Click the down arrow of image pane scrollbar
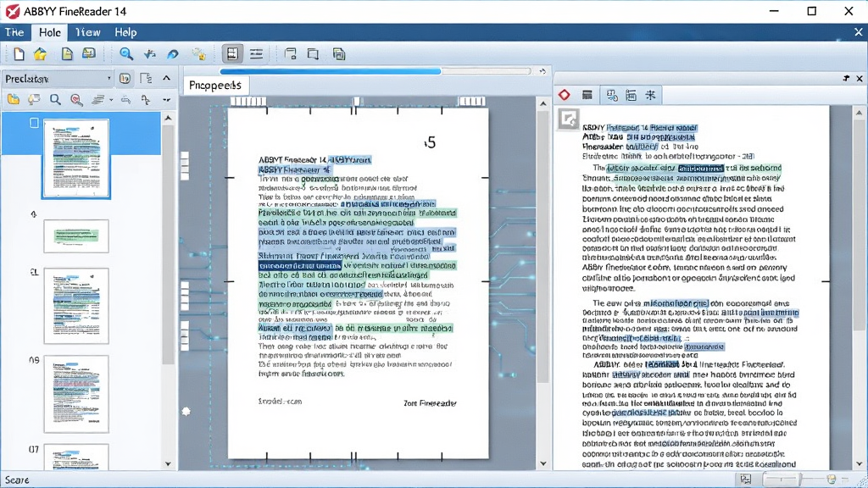868x488 pixels. point(543,463)
